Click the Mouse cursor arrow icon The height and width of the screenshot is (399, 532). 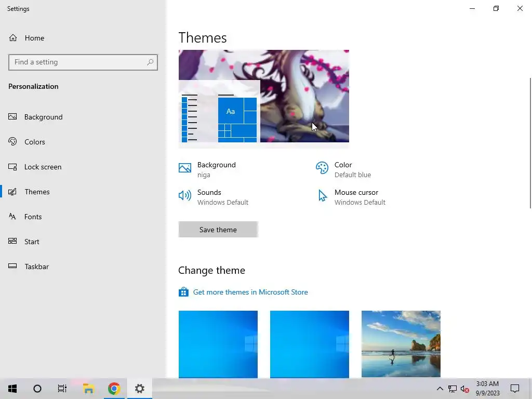pyautogui.click(x=322, y=195)
